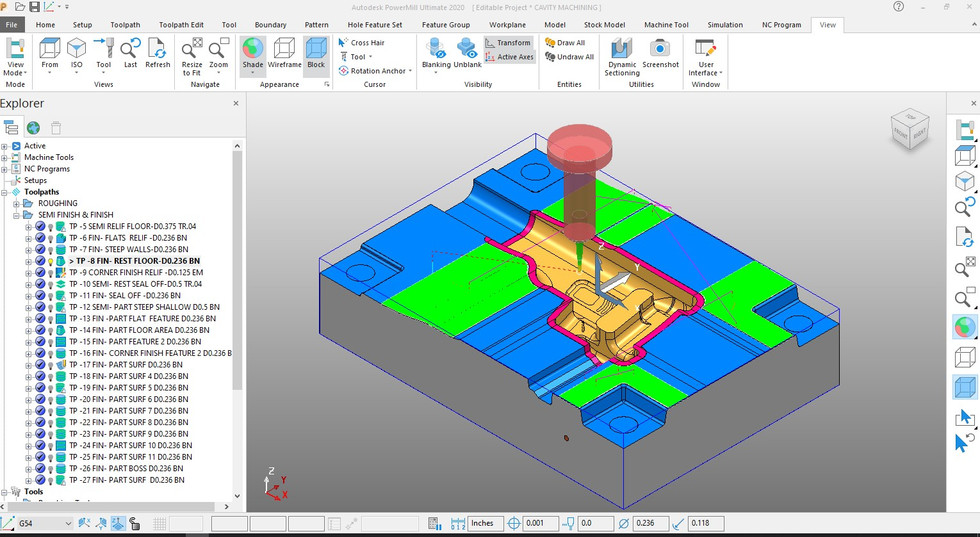The width and height of the screenshot is (980, 537).
Task: Close the Explorer panel
Action: 236,103
